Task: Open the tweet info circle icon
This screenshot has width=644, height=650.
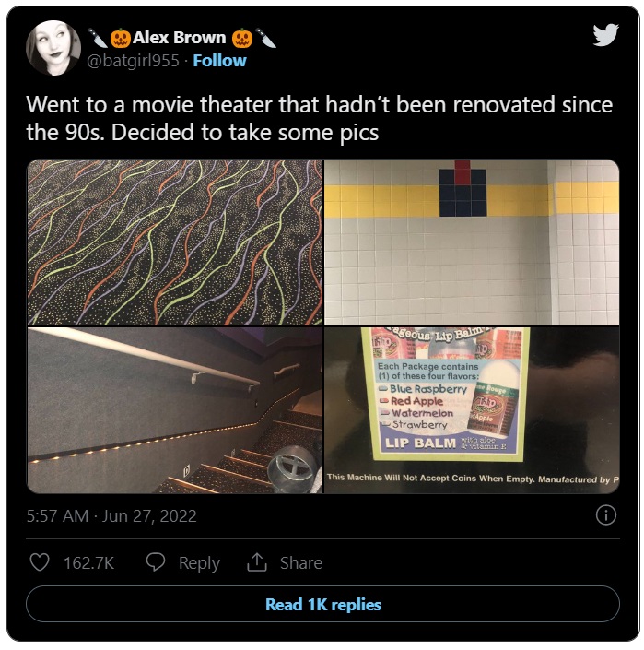Action: [x=606, y=515]
